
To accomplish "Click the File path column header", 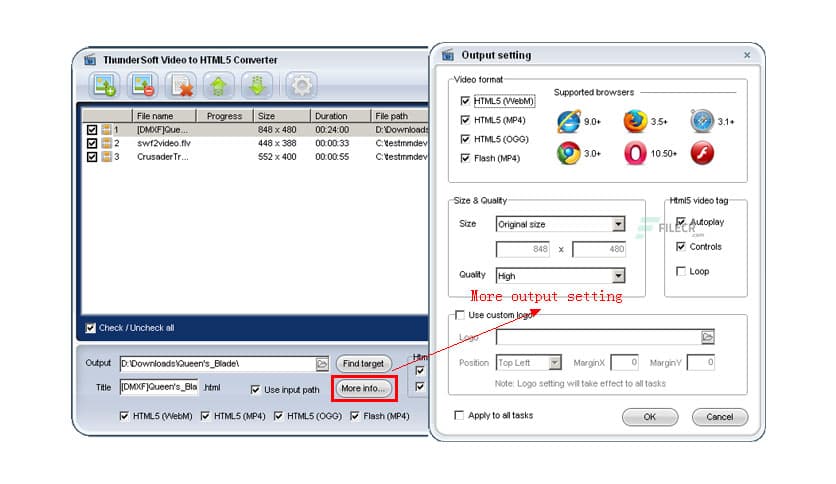I will coord(399,116).
